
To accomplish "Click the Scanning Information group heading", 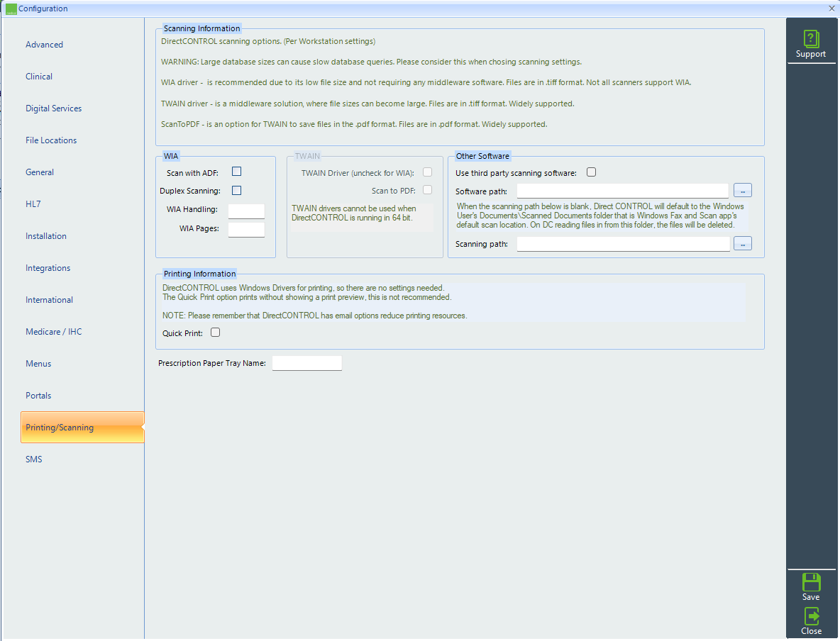I will click(202, 28).
